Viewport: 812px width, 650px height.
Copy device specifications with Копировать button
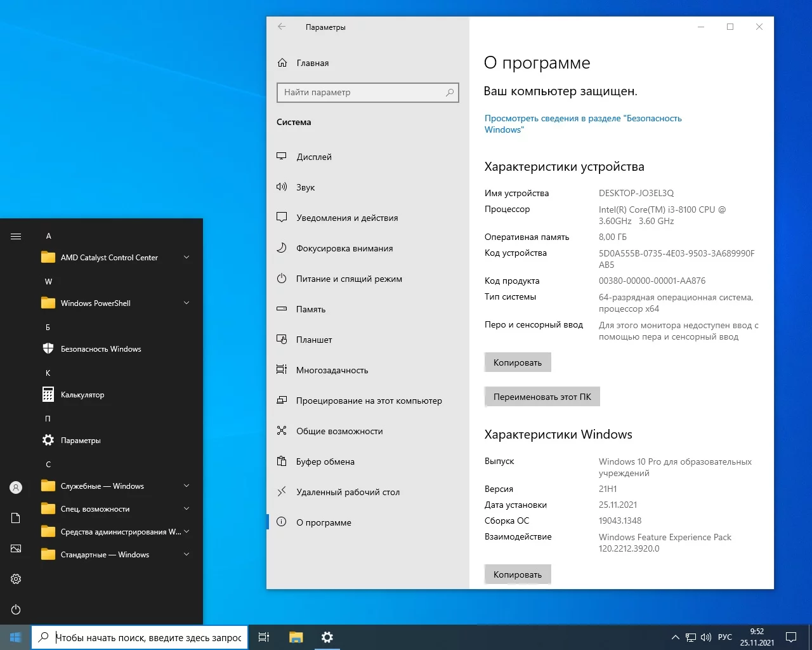click(518, 362)
